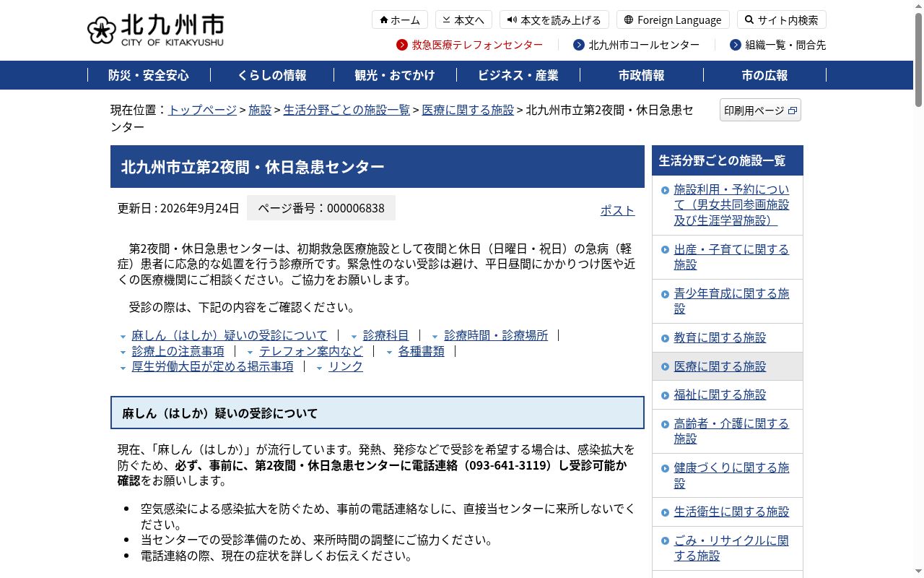Open 教育に関する施設 sidebar link
The image size is (924, 578).
(x=720, y=337)
